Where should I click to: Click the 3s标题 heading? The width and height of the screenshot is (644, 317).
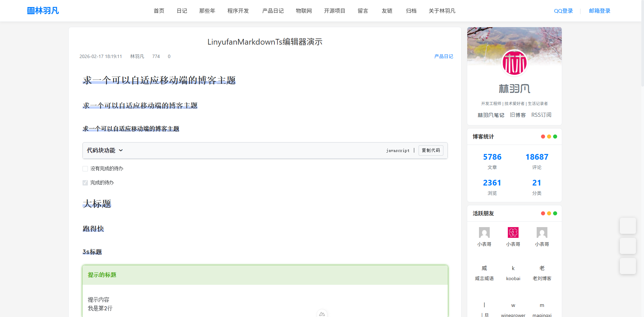click(x=92, y=252)
